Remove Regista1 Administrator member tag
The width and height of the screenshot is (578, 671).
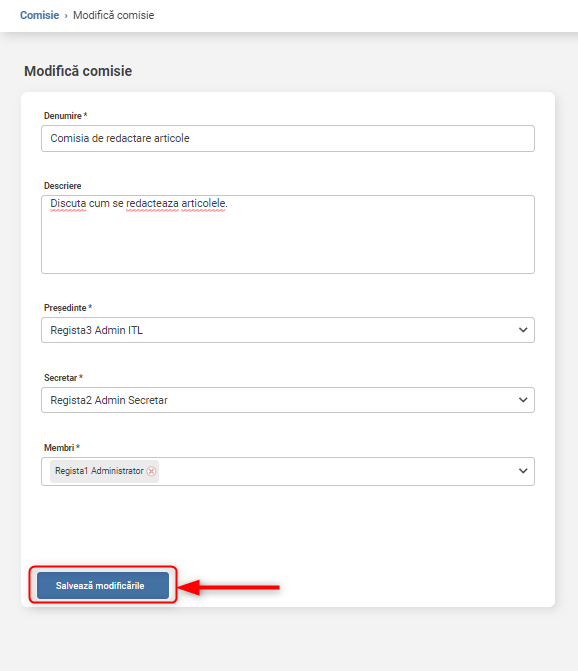(151, 471)
